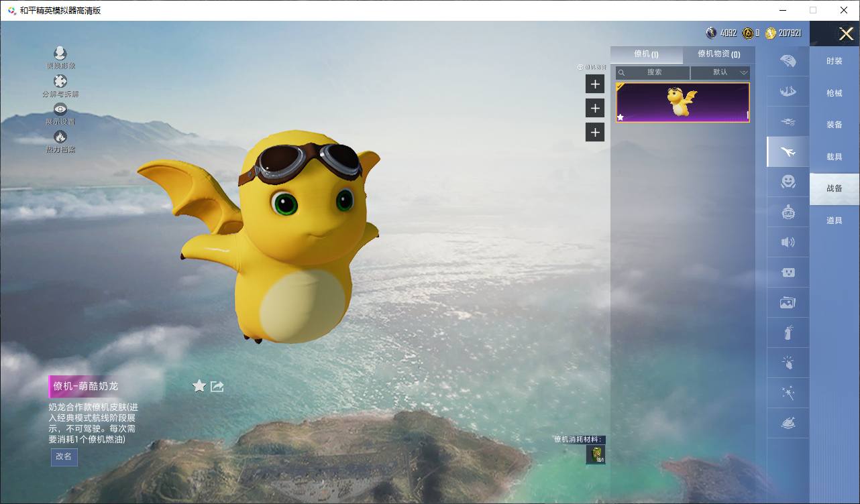Screen dimensions: 860x504
Task: Click the wingman fuel material icon
Action: [595, 454]
